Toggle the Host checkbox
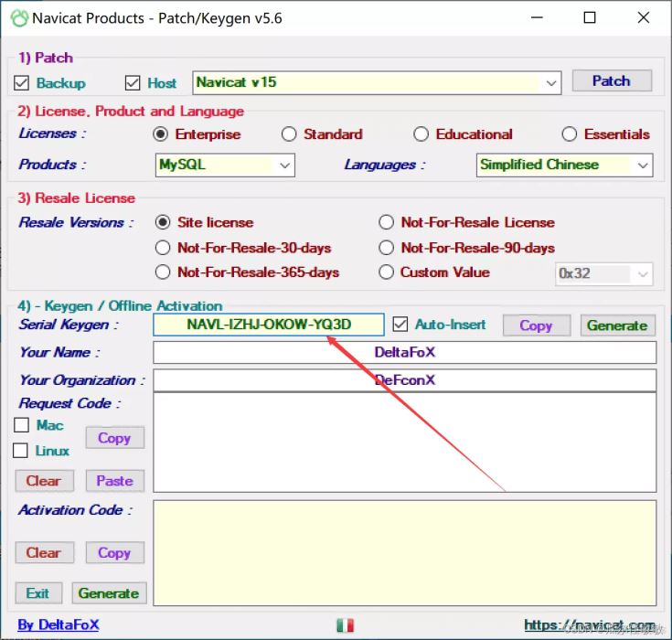 (133, 83)
